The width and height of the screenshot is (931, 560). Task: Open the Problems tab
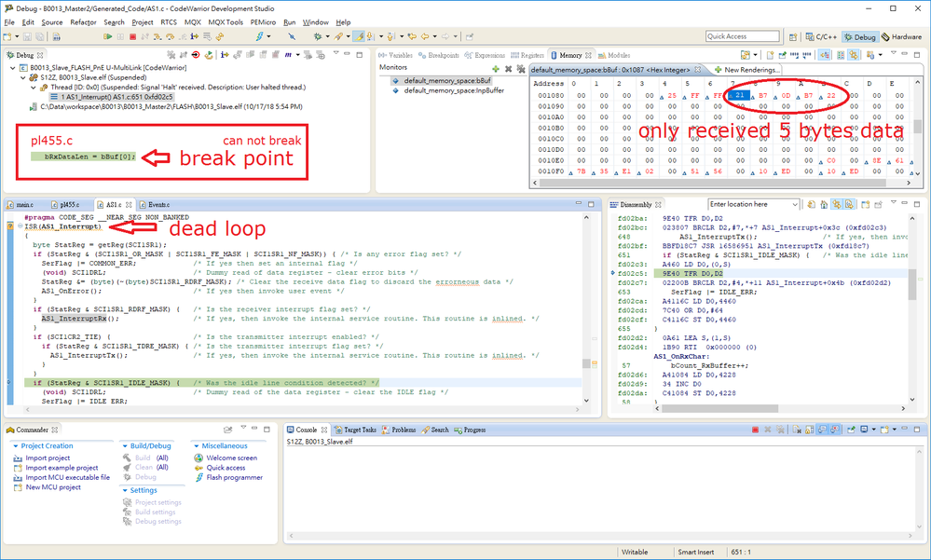(x=399, y=430)
